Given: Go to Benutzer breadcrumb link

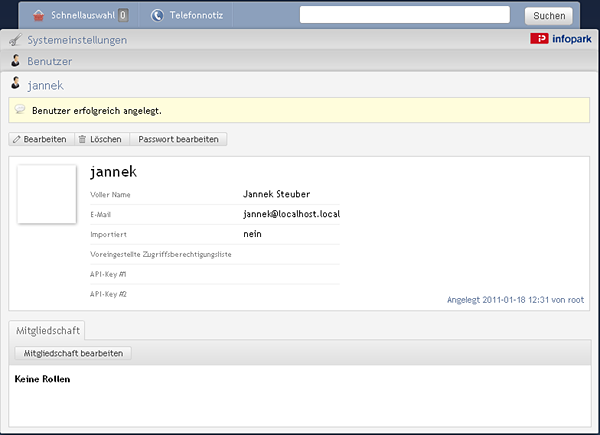Looking at the screenshot, I should pos(49,61).
